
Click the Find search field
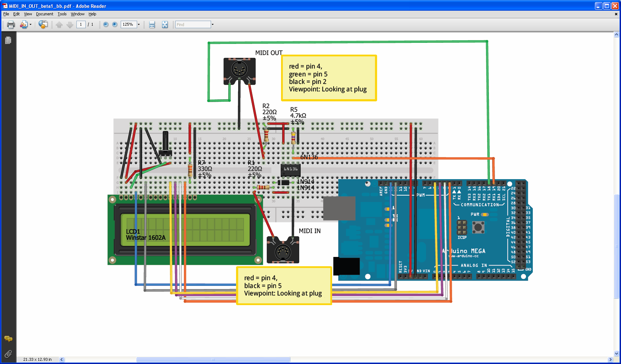click(x=193, y=25)
